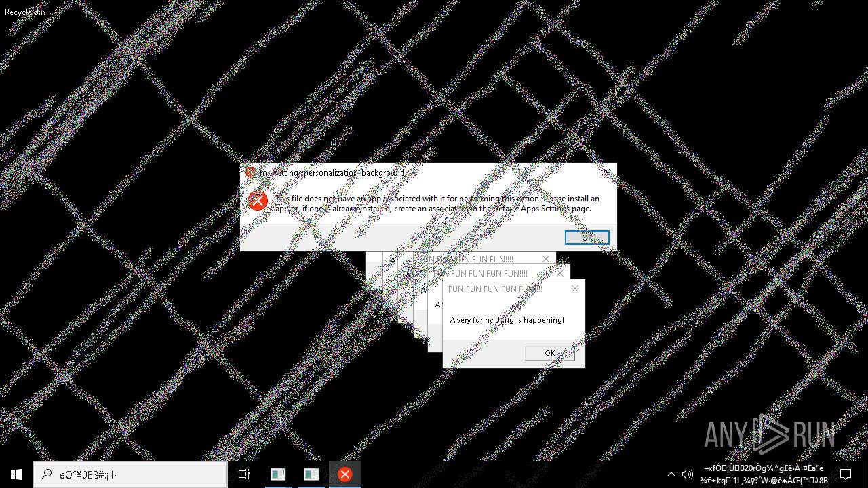Close the second FUN FUN FUN dialog

560,273
